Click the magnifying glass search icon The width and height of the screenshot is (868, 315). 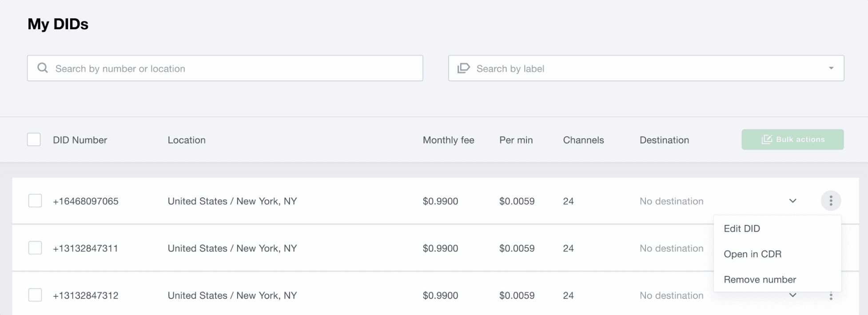tap(43, 68)
